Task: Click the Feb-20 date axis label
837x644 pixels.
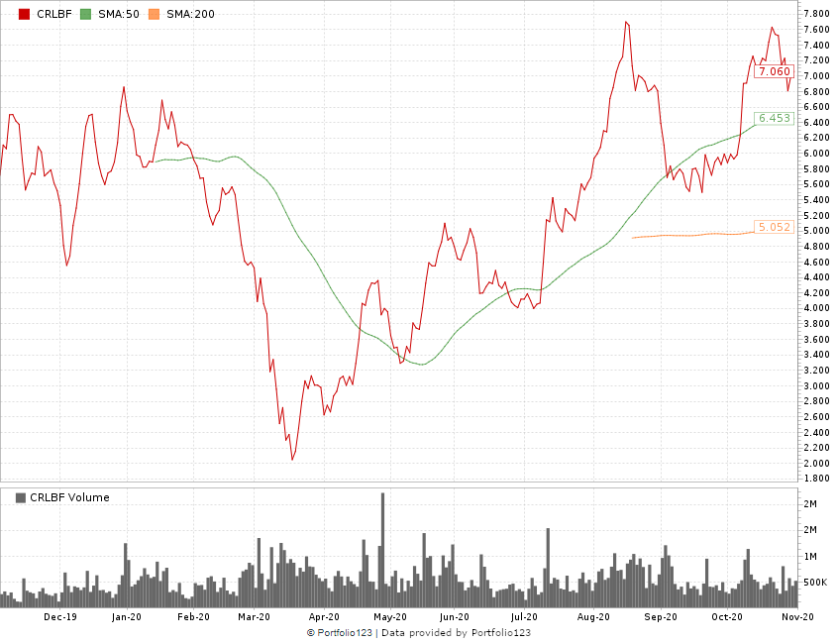Action: click(x=193, y=617)
